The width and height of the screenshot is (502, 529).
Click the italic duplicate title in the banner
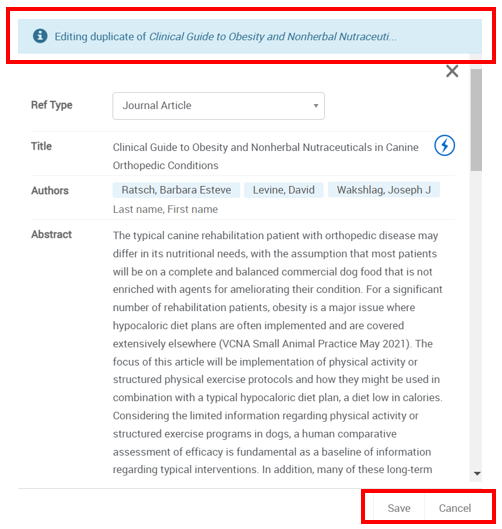pos(273,36)
